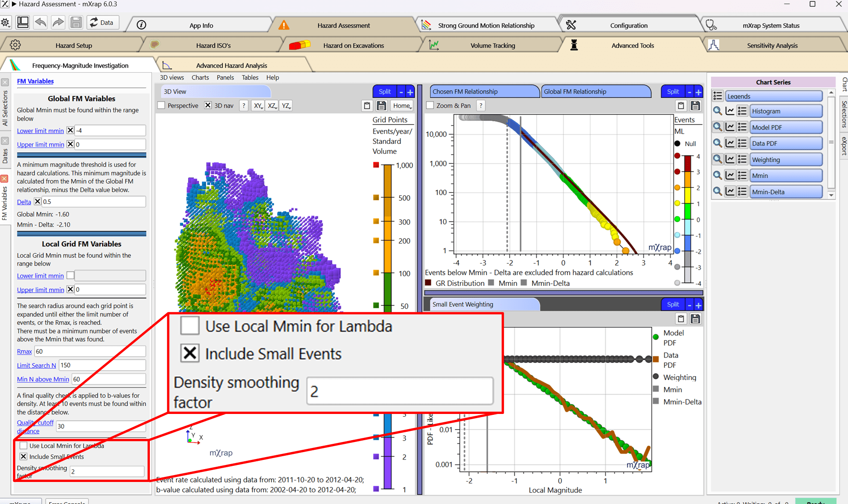Copy the 3D view using clipboard icon

(x=367, y=106)
